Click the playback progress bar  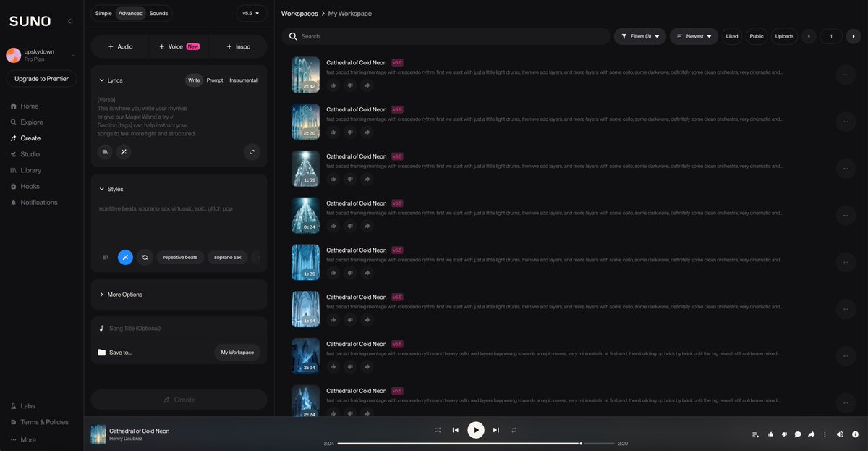tap(476, 443)
